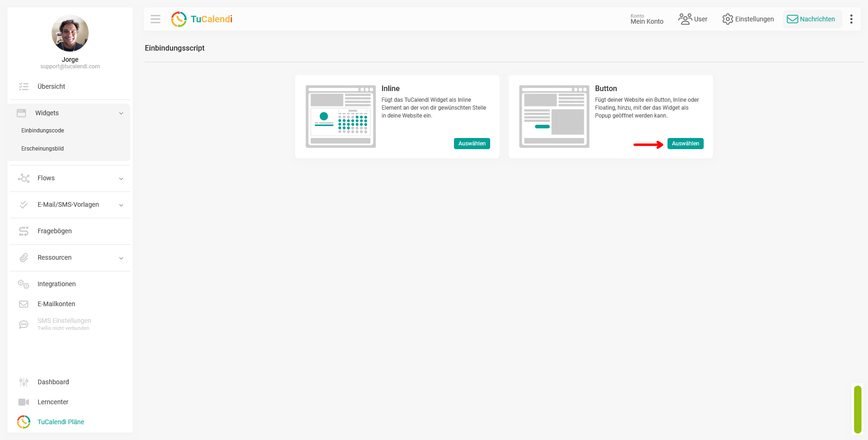Click the SMS Einstellungen speech bubble icon

[24, 324]
